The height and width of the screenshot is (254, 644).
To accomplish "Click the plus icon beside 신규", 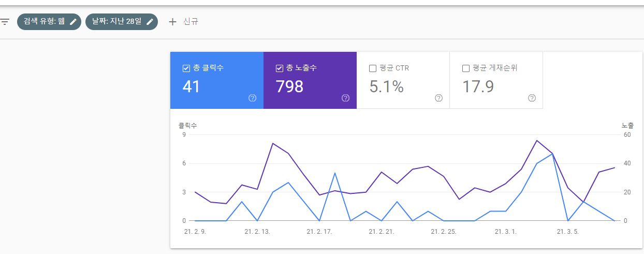I will [173, 22].
